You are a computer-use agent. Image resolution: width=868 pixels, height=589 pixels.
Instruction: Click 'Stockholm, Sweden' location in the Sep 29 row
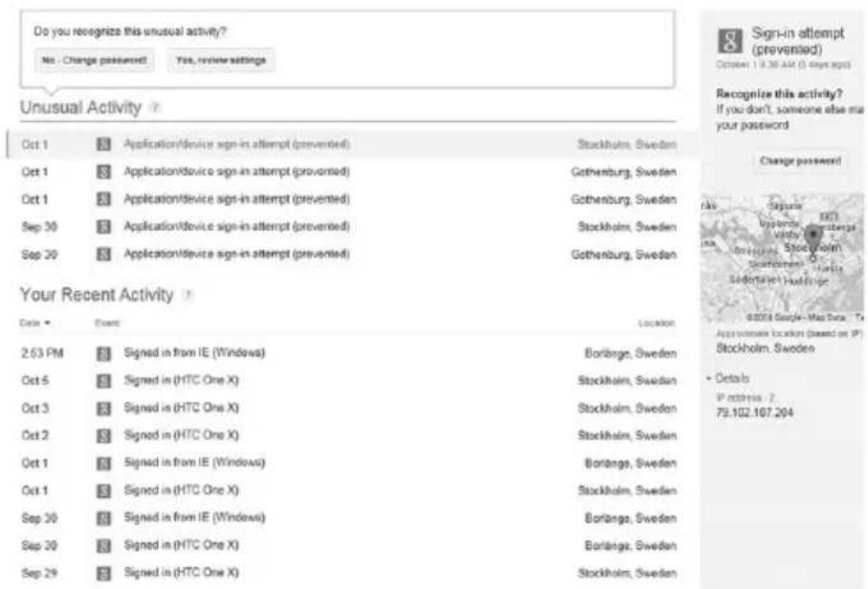click(627, 574)
